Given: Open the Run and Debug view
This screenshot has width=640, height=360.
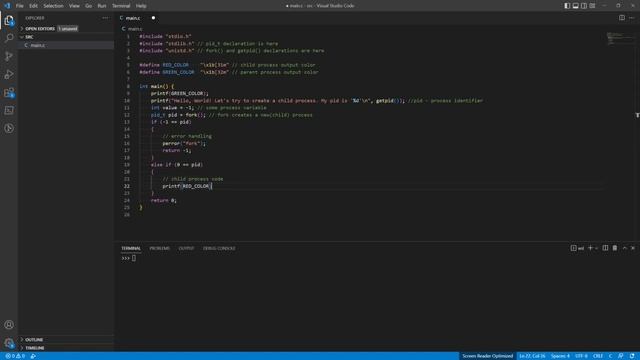Looking at the screenshot, I should (9, 74).
